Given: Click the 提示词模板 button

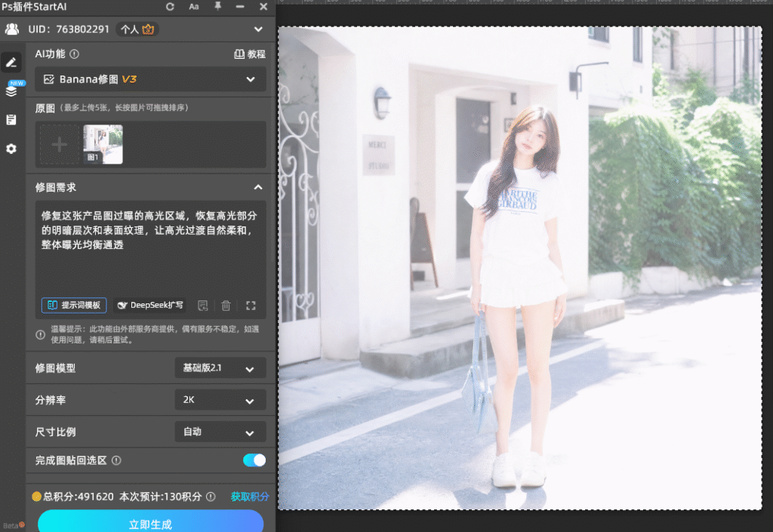Looking at the screenshot, I should pos(74,306).
